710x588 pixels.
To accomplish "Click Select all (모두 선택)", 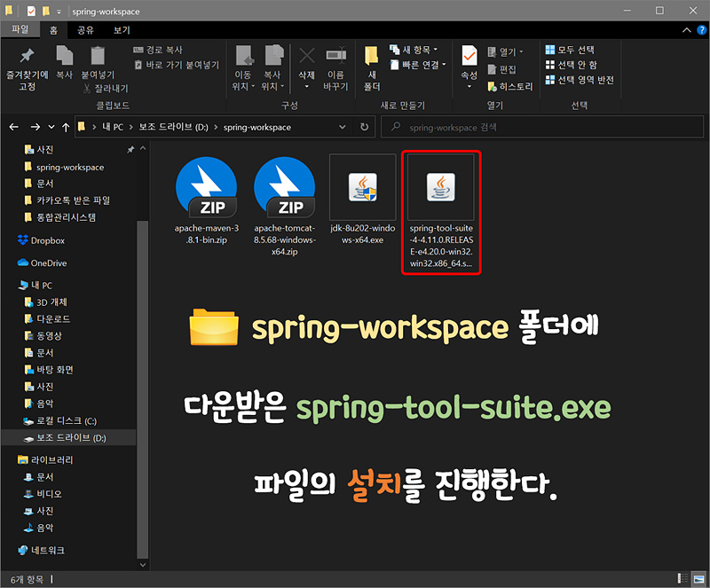I will pyautogui.click(x=570, y=50).
